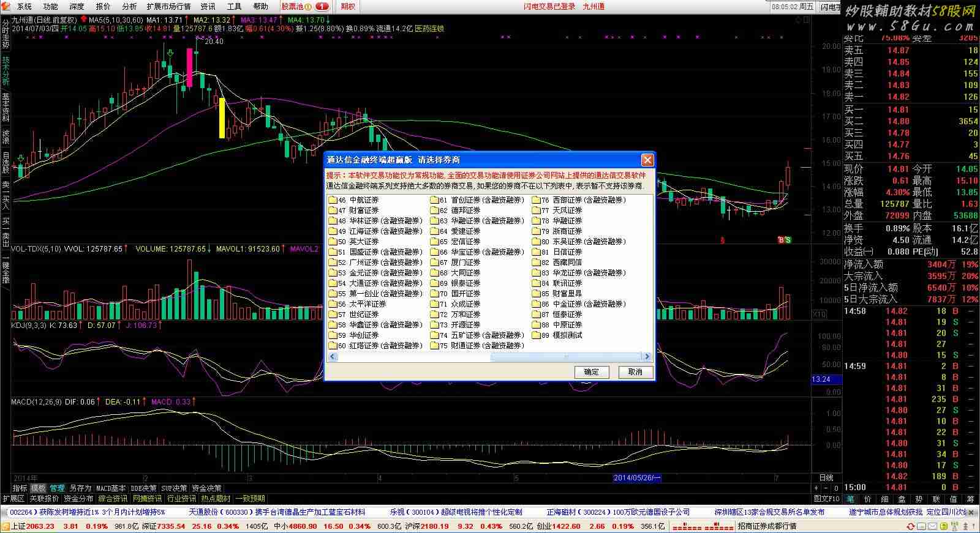Open the 工具 menu
This screenshot has width=980, height=533.
pyautogui.click(x=235, y=7)
